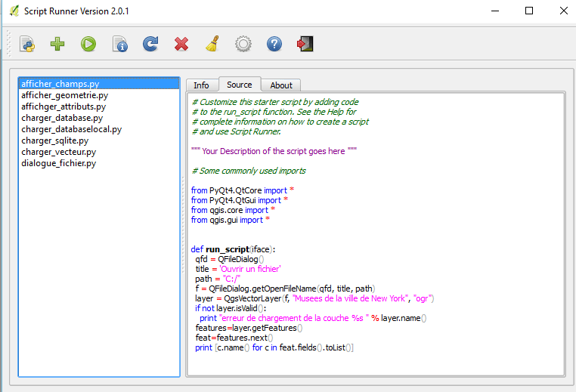Select charger_database.py in the script list
The width and height of the screenshot is (576, 392).
(99, 118)
